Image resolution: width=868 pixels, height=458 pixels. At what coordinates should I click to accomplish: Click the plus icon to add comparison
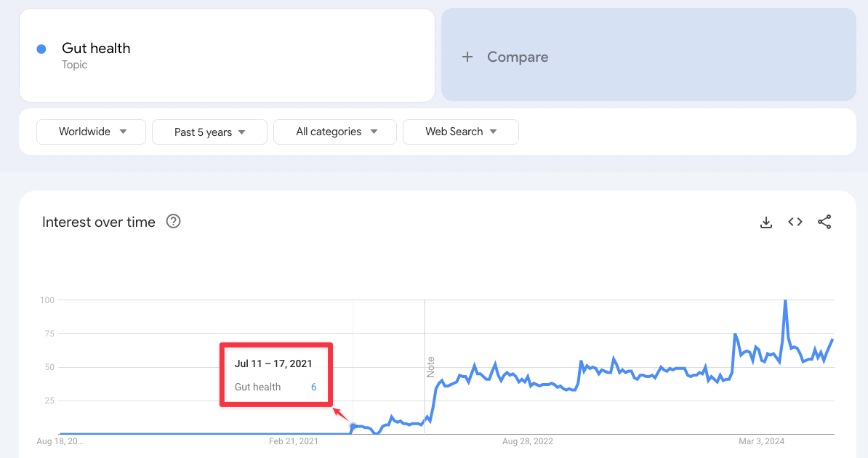point(467,56)
